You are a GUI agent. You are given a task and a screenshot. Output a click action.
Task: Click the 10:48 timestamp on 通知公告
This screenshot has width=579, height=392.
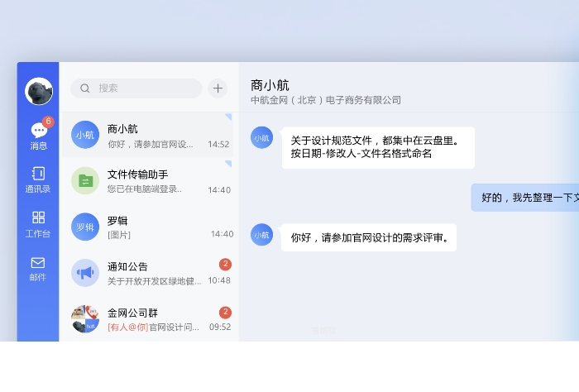[219, 280]
